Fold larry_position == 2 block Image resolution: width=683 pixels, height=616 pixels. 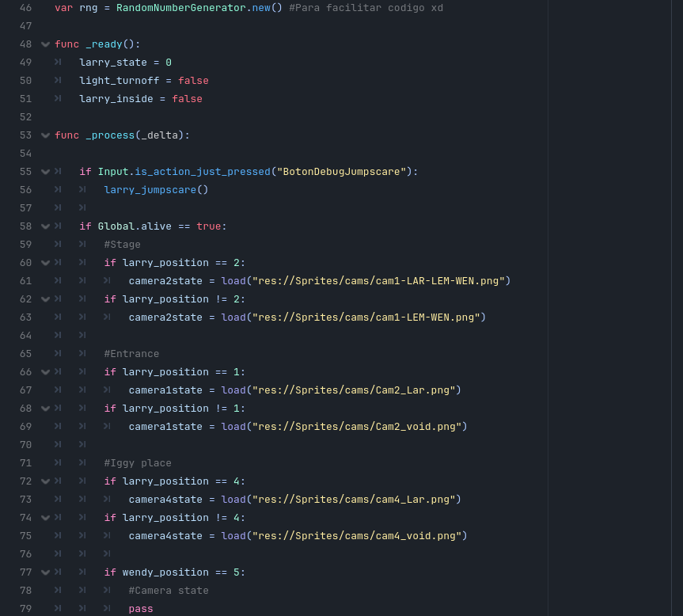(45, 263)
